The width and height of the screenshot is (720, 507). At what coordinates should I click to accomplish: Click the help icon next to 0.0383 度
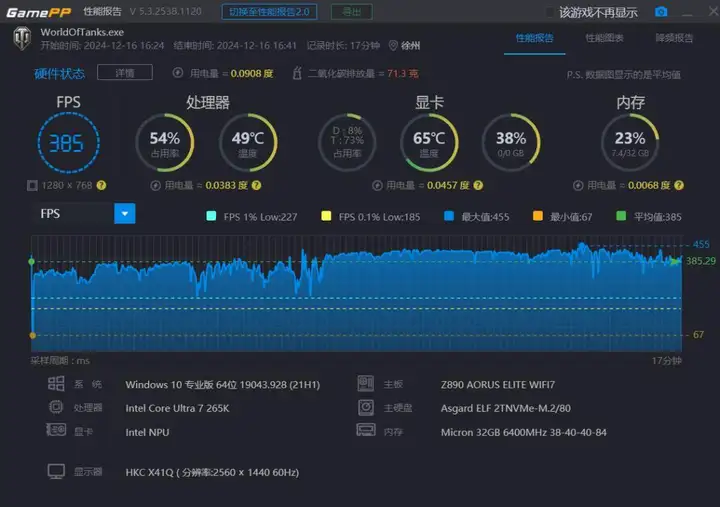[256, 186]
